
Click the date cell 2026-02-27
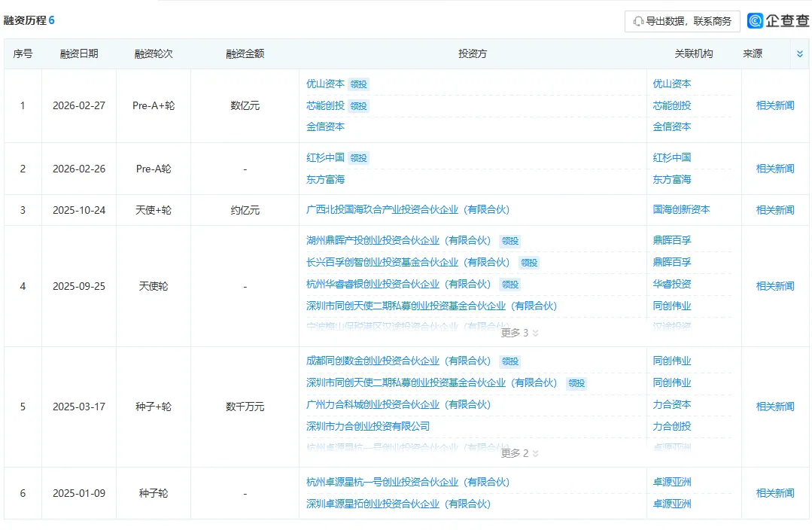[79, 105]
